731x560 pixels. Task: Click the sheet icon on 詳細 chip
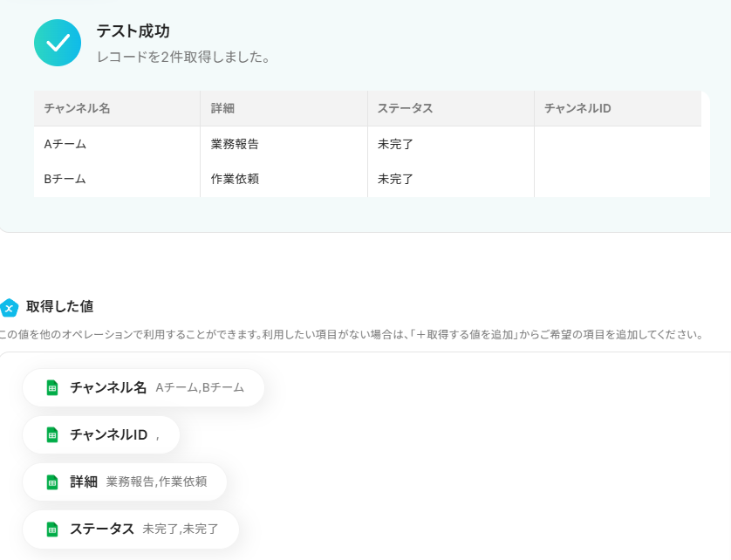(x=52, y=481)
